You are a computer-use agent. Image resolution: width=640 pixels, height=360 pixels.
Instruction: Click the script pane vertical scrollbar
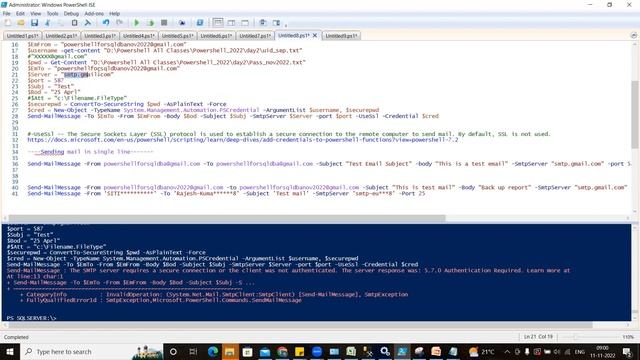point(635,114)
